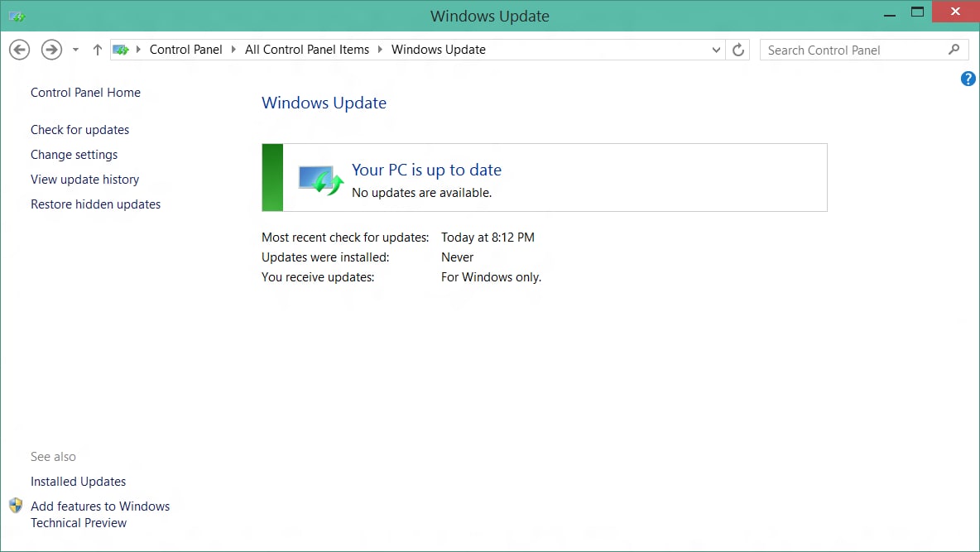Open Control Panel Home
The height and width of the screenshot is (552, 980).
tap(85, 93)
